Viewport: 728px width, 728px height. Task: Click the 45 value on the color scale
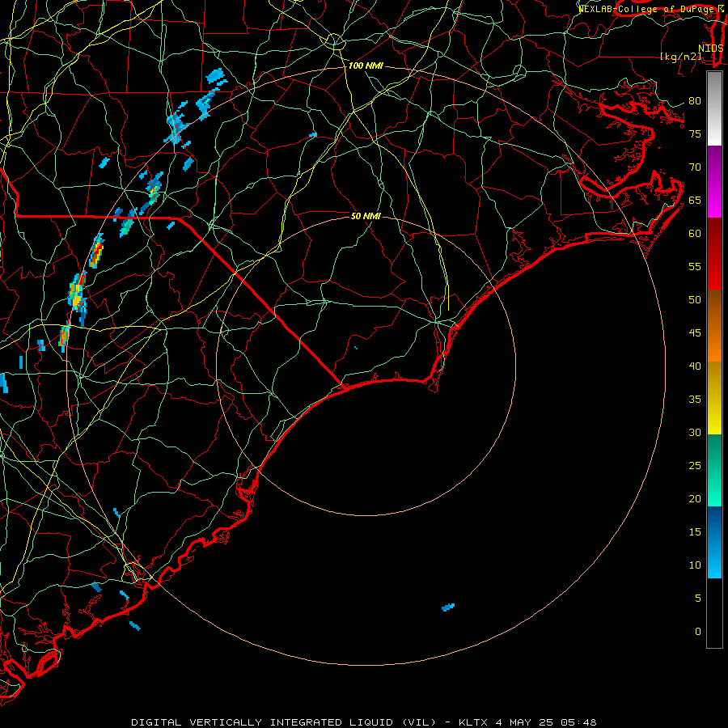point(695,333)
